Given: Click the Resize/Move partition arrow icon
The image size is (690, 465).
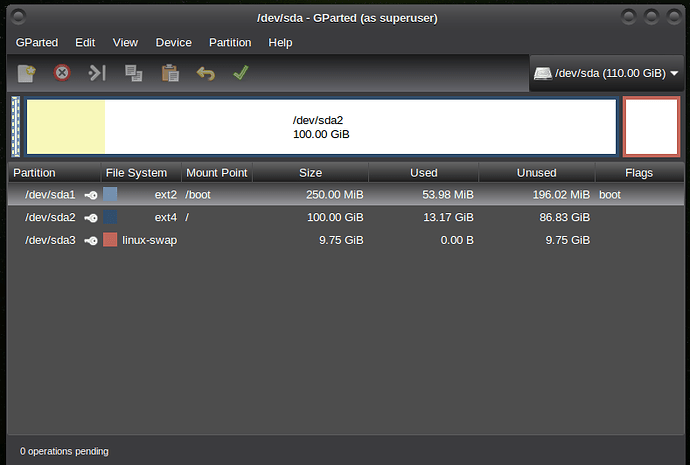Looking at the screenshot, I should (97, 73).
